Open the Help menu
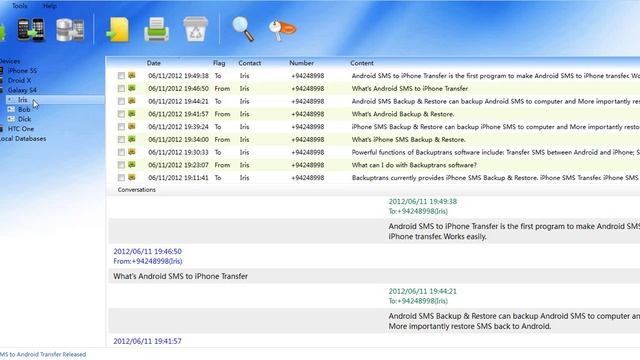This screenshot has width=640, height=360. pyautogui.click(x=50, y=6)
